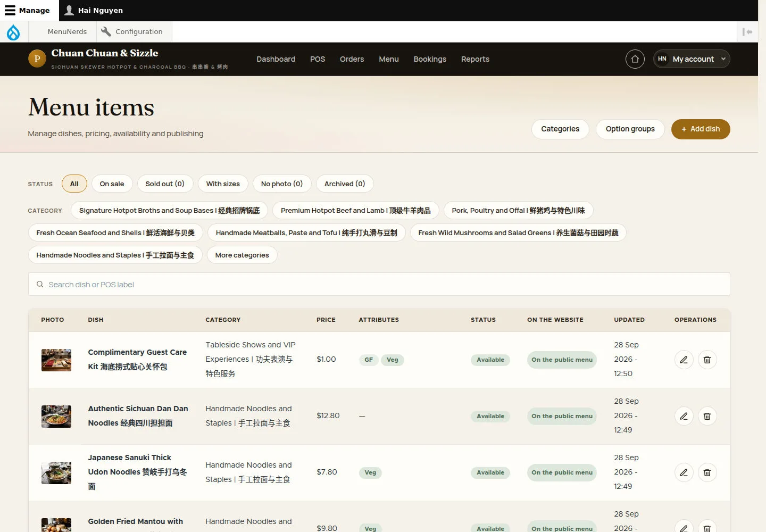Go to the Orders nav item
The height and width of the screenshot is (532, 766).
click(352, 59)
